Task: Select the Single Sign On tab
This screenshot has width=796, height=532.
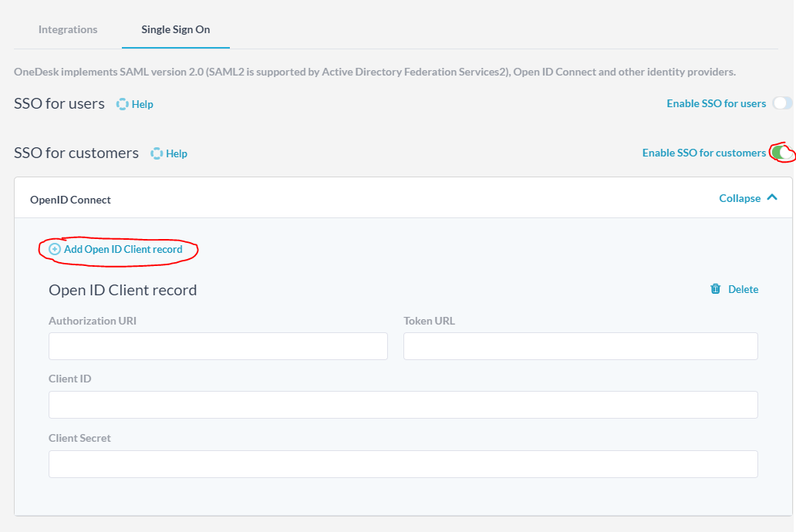Action: [x=175, y=29]
